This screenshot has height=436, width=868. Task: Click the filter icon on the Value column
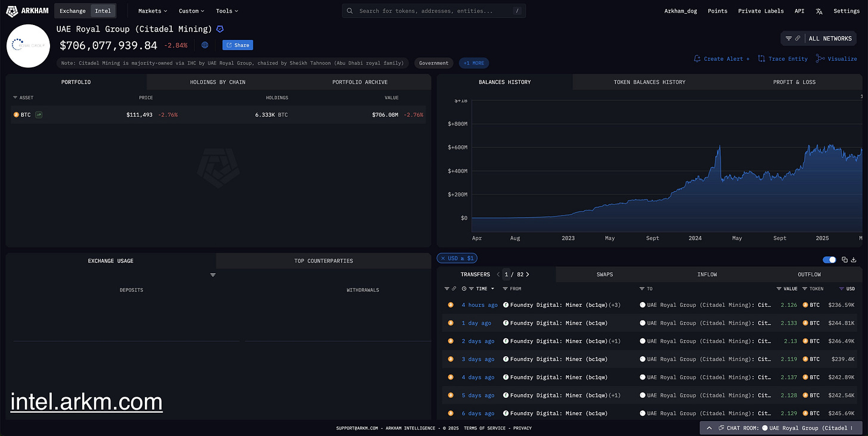(x=779, y=288)
